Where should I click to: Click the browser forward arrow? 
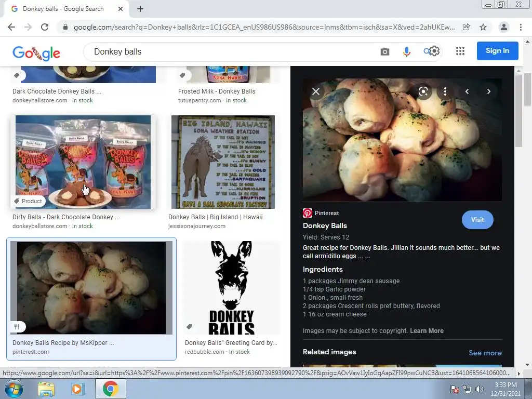[28, 27]
